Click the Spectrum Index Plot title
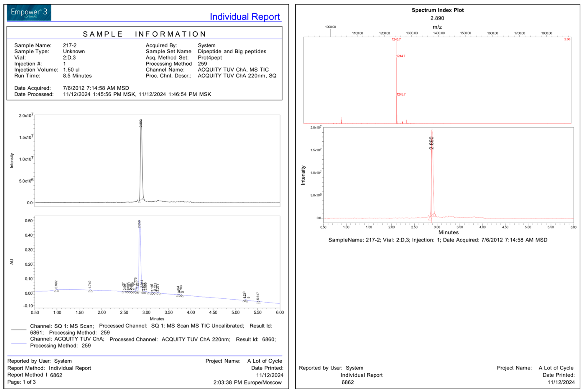This screenshot has width=583, height=392. (x=438, y=10)
